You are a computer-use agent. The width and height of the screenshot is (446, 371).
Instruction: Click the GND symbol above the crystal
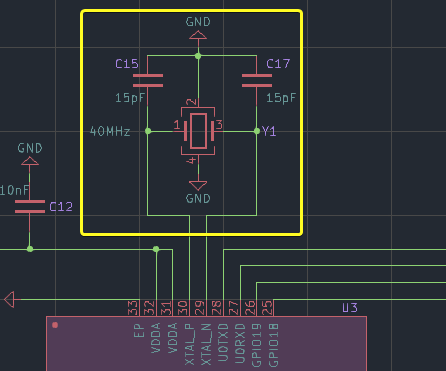coord(198,35)
